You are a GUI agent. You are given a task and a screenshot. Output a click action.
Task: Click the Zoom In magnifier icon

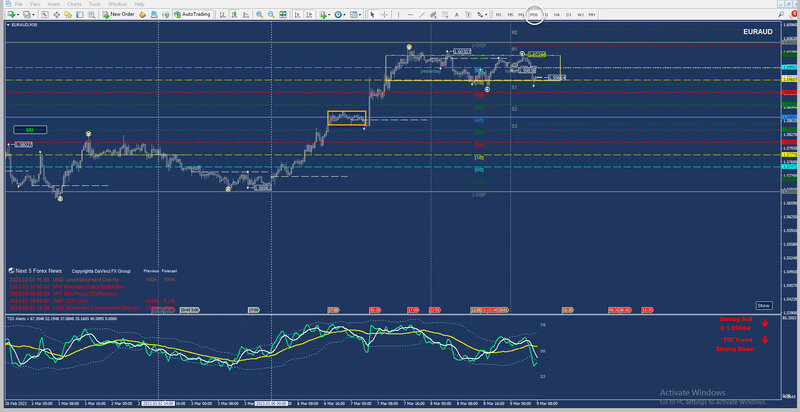(259, 14)
